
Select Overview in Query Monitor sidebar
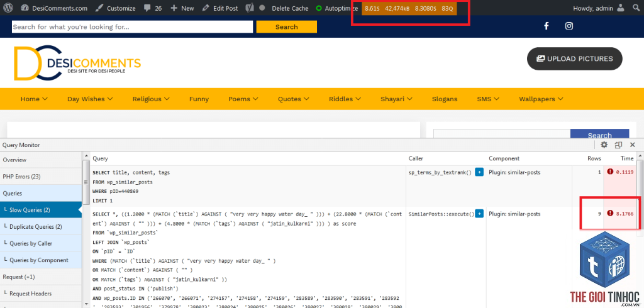(41, 160)
